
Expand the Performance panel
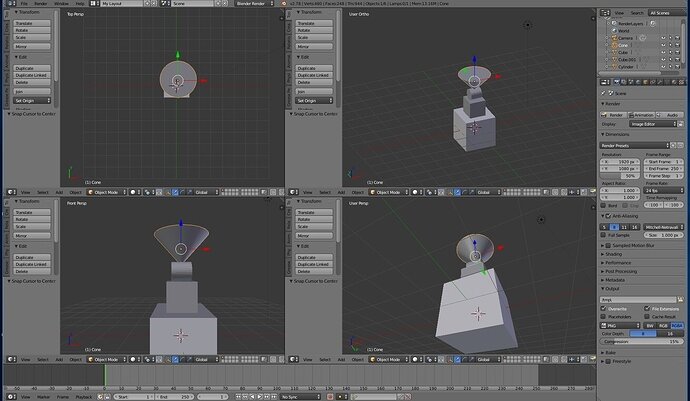pos(618,263)
